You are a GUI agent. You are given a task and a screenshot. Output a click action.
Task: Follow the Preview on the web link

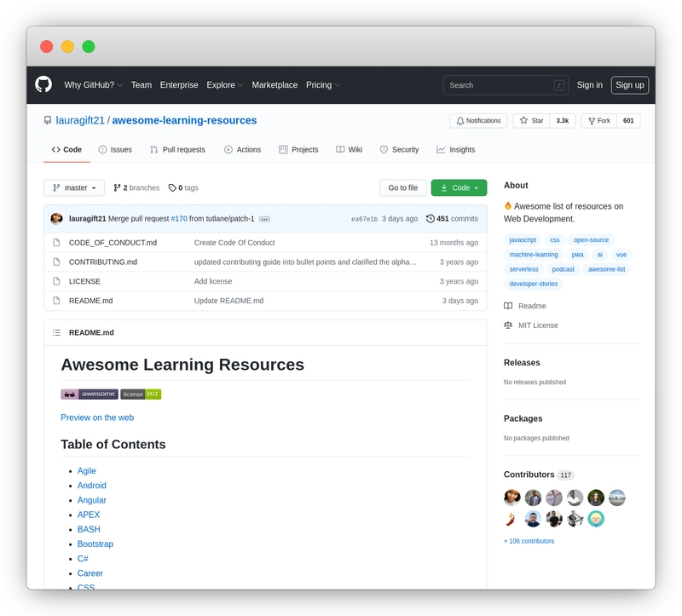pyautogui.click(x=97, y=417)
